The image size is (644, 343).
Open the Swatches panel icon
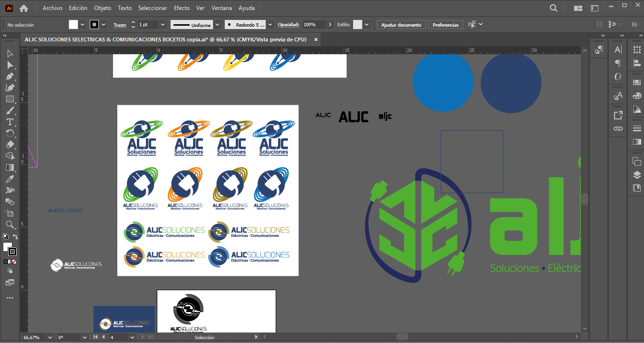637,83
